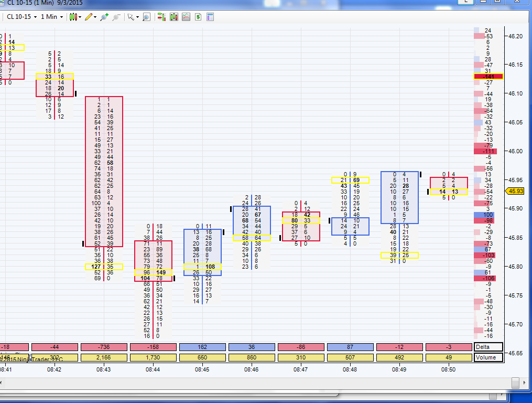Open the indicators line chart icon

(x=186, y=17)
